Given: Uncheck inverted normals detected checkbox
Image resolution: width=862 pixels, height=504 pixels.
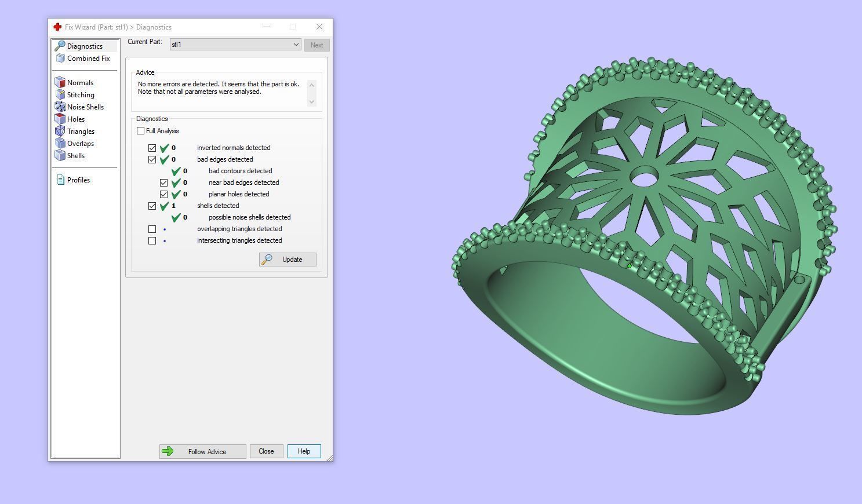Looking at the screenshot, I should (152, 148).
